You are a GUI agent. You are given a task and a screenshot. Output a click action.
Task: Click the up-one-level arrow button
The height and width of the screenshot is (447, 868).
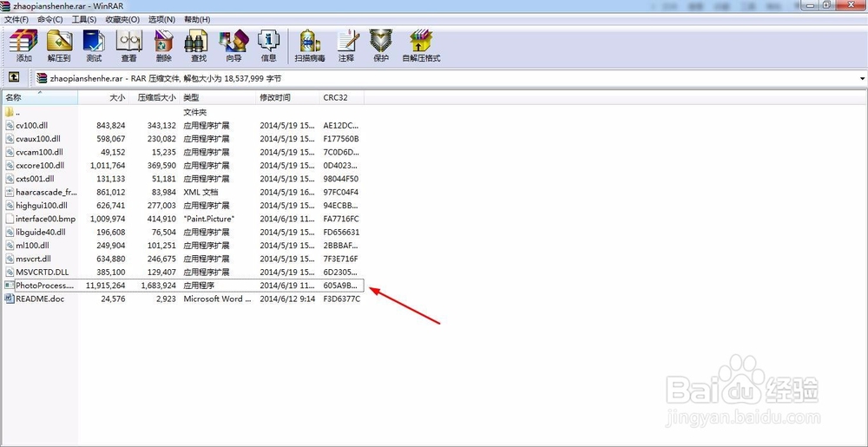pos(15,77)
